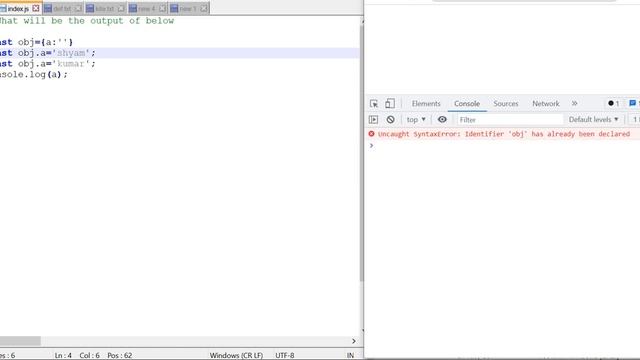
Task: Clear the console with the ban icon
Action: point(391,120)
